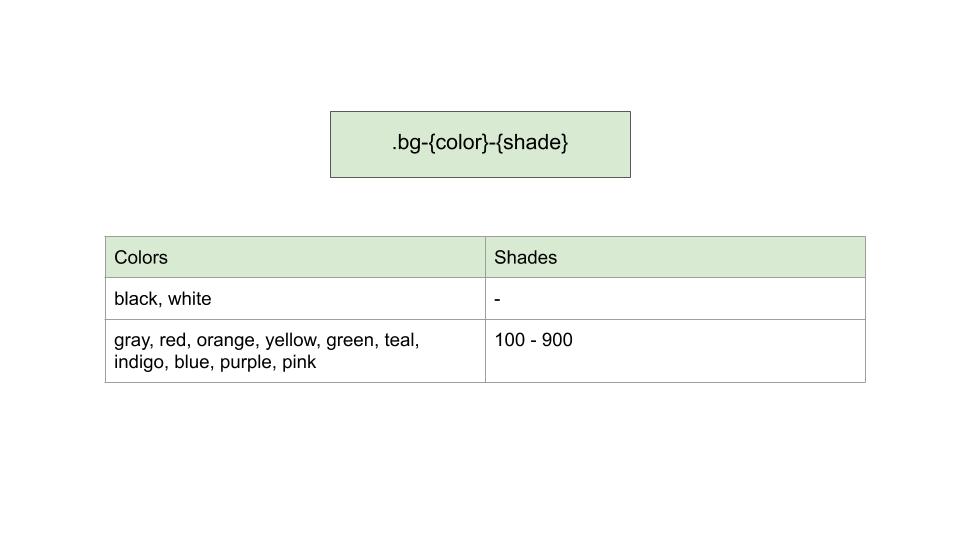Click the word "yellow" in the table

click(x=290, y=341)
